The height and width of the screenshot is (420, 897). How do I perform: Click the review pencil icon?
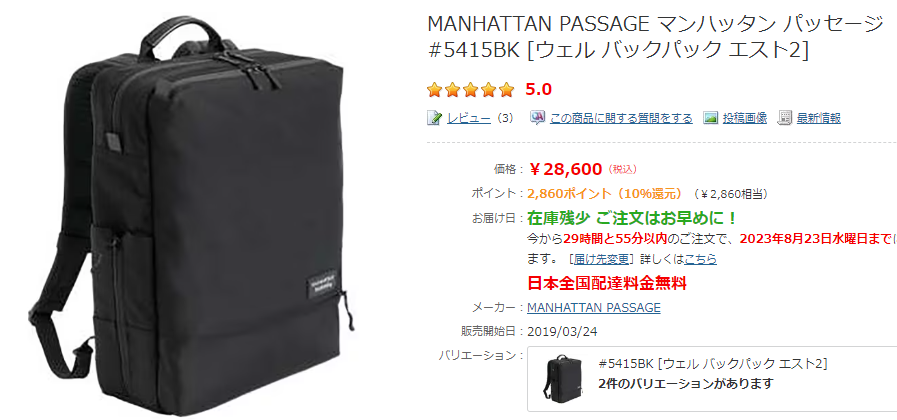[x=435, y=118]
